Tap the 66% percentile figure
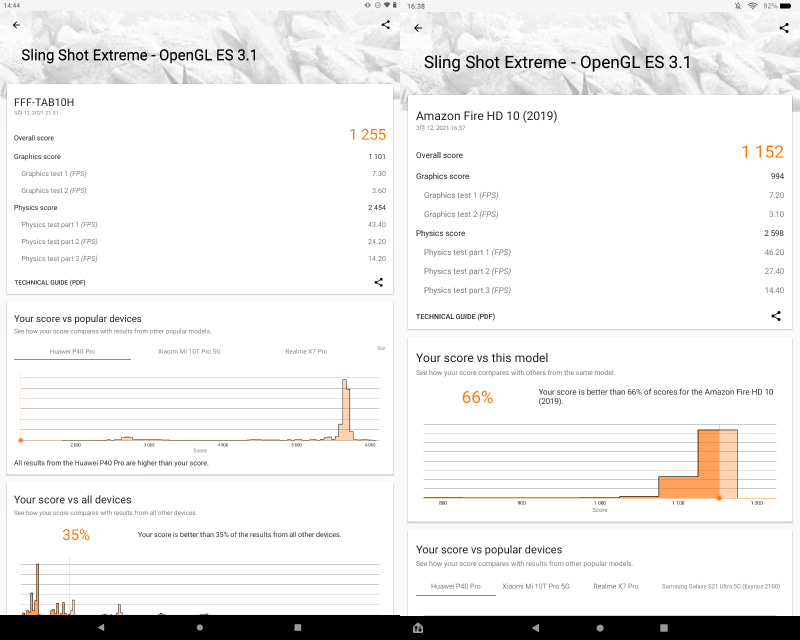The height and width of the screenshot is (640, 800). point(477,397)
